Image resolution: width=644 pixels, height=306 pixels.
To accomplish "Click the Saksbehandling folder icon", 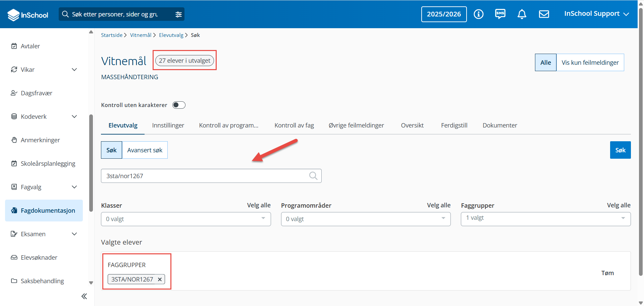I will tap(14, 281).
